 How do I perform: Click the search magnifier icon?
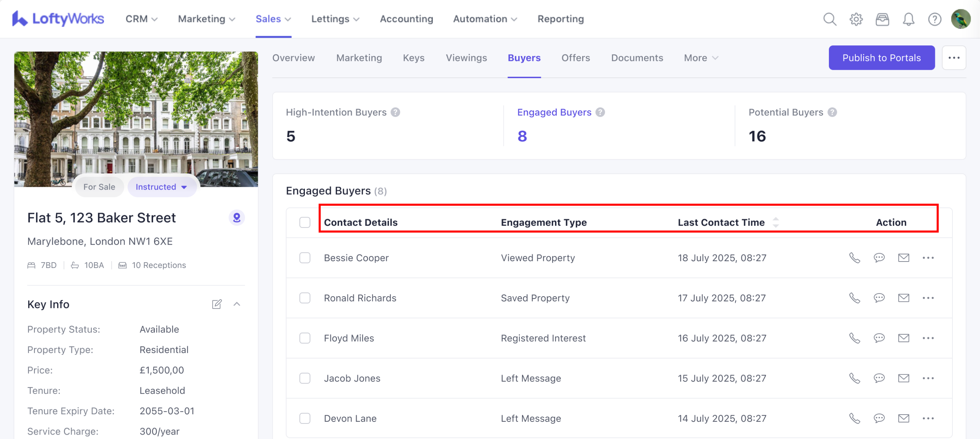[829, 19]
